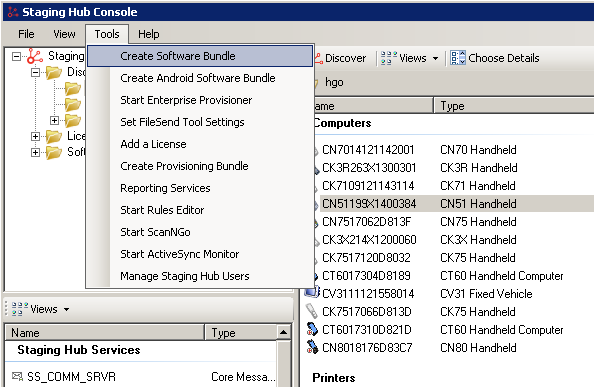Viewport: 594px width, 387px height.
Task: Select the Sof folder icon
Action: [54, 152]
